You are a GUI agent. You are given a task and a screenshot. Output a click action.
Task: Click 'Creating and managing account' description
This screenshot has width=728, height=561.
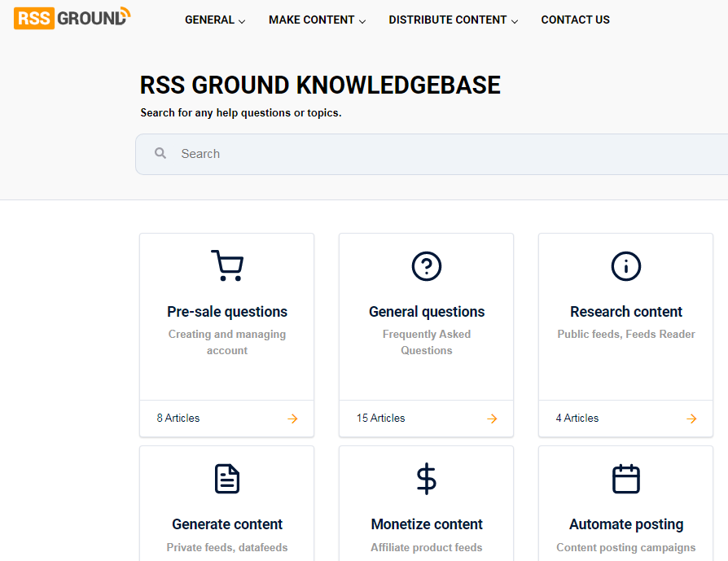pyautogui.click(x=227, y=342)
